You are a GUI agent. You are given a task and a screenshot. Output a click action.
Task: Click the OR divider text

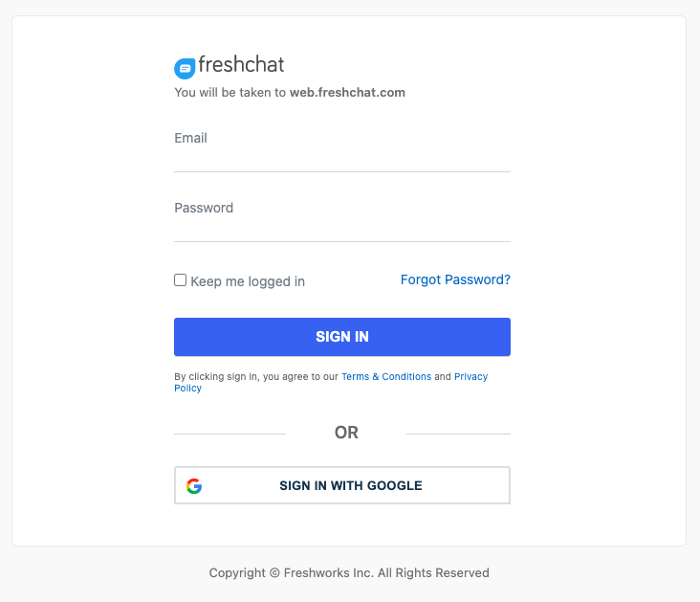pyautogui.click(x=346, y=433)
